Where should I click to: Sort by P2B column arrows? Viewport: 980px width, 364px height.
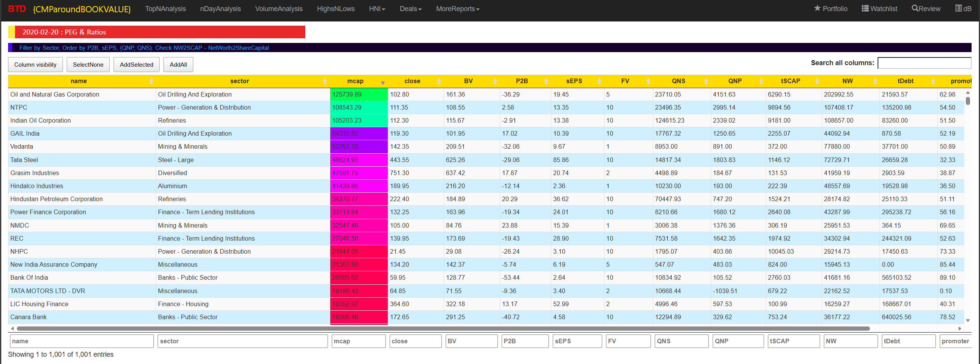546,81
